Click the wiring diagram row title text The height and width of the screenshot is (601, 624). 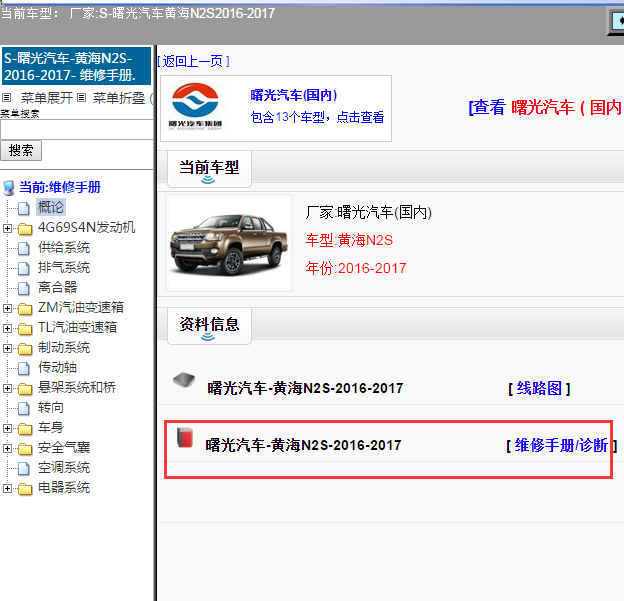[305, 388]
